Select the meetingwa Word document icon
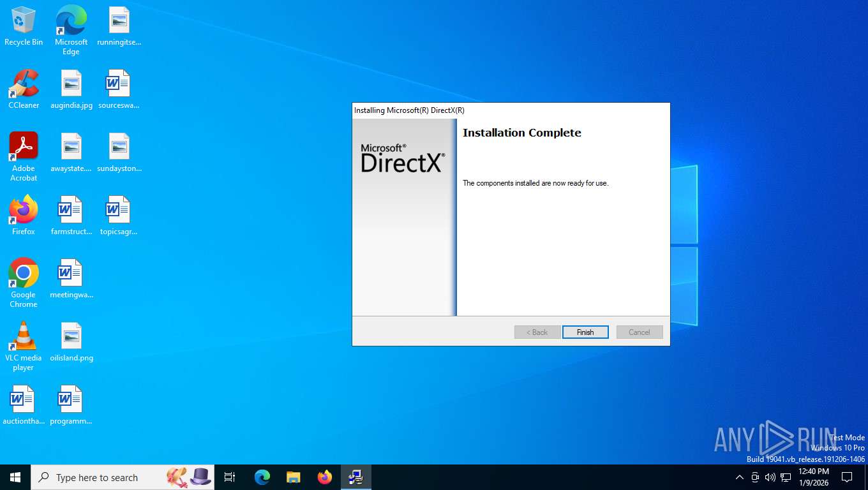This screenshot has width=868, height=490. click(71, 279)
